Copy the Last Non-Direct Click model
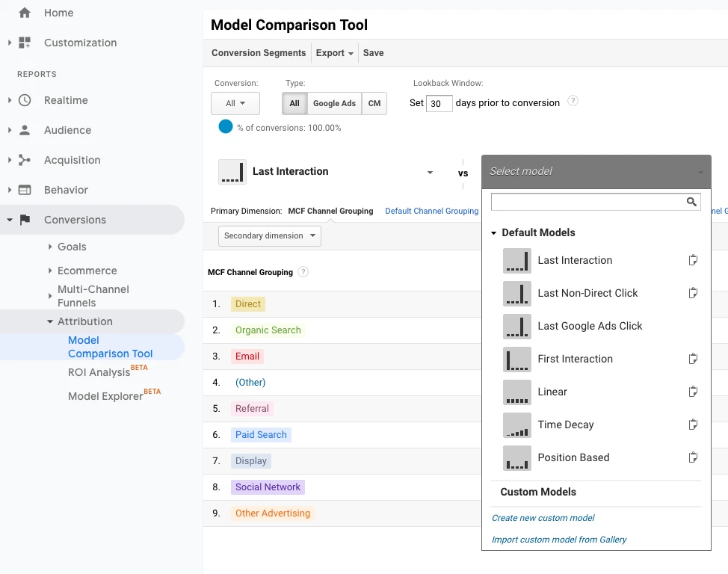 coord(693,293)
